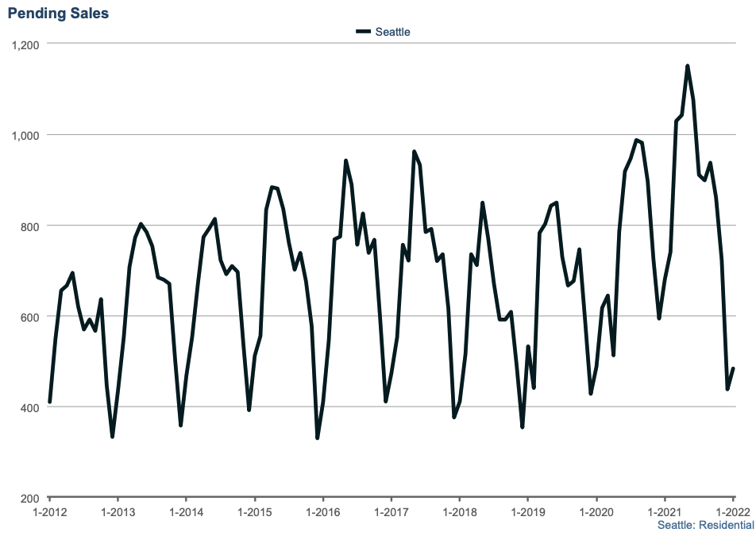The height and width of the screenshot is (536, 756).
Task: Select the 400 y-axis label
Action: [30, 407]
